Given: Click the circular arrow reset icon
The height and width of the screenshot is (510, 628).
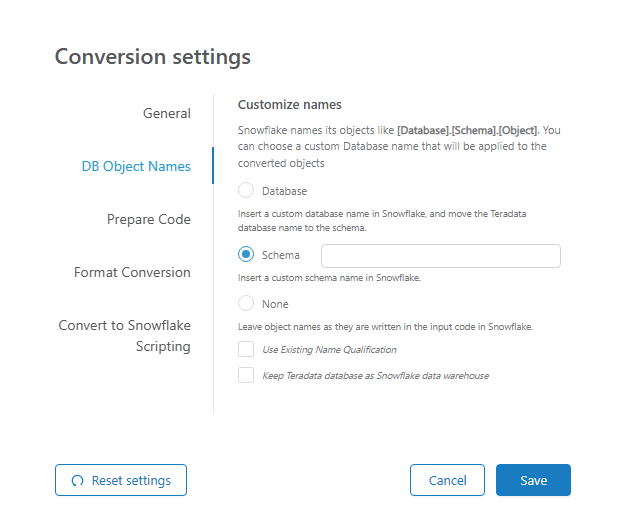Looking at the screenshot, I should point(77,480).
